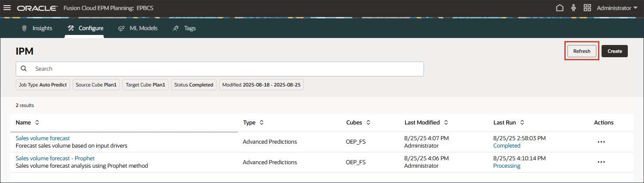Open the Job Type Auto Predict filter
Viewport: 644px width, 183px height.
(x=43, y=85)
